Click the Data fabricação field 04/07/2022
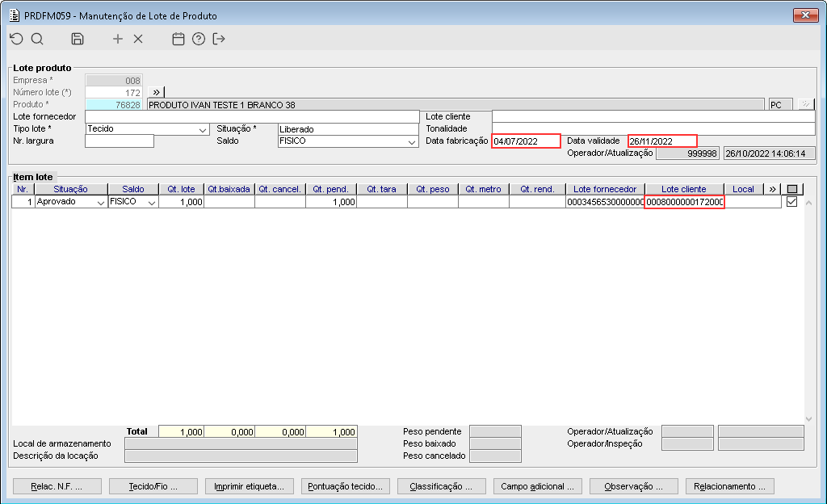 coord(526,141)
